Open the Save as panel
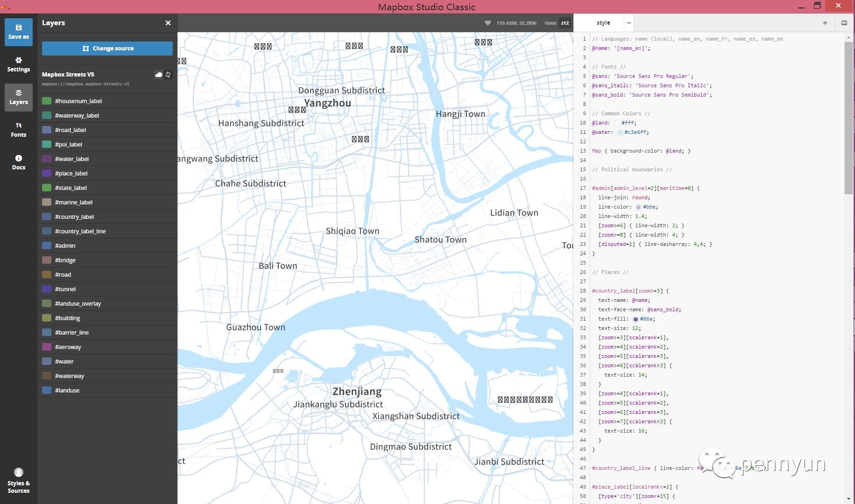The width and height of the screenshot is (855, 504). [x=18, y=32]
